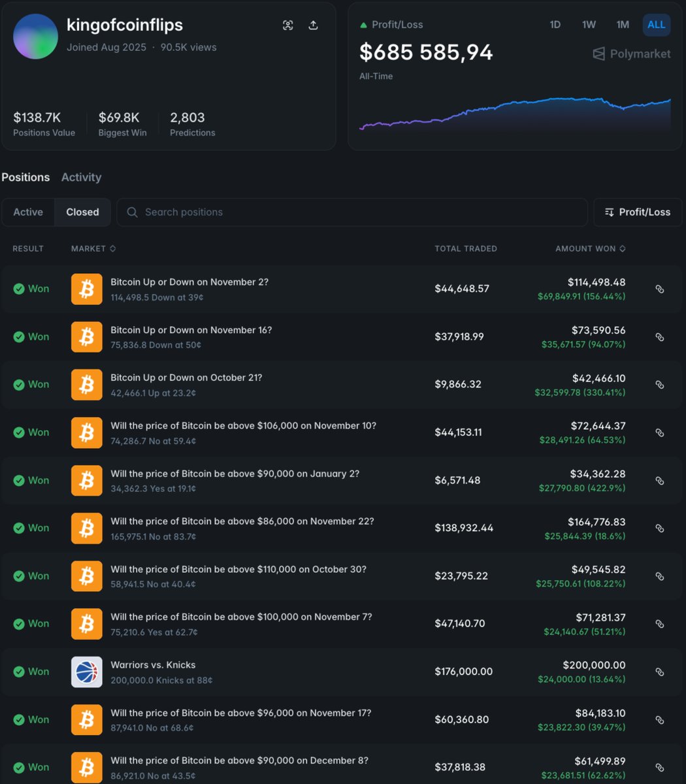Click the $69.8K Biggest Win stat
This screenshot has height=784, width=686.
[122, 123]
